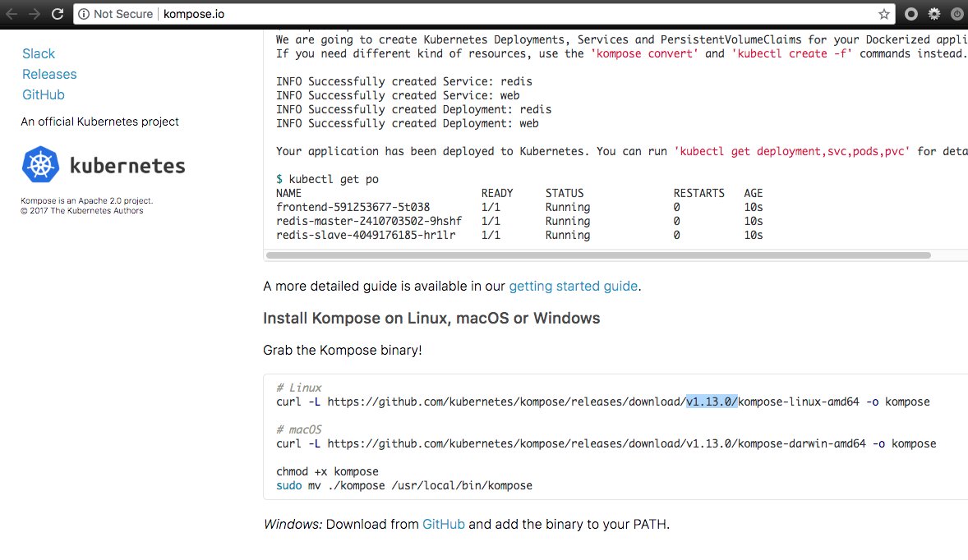968x560 pixels.
Task: Click the 'sudo' keyword in the mv command
Action: [x=289, y=485]
